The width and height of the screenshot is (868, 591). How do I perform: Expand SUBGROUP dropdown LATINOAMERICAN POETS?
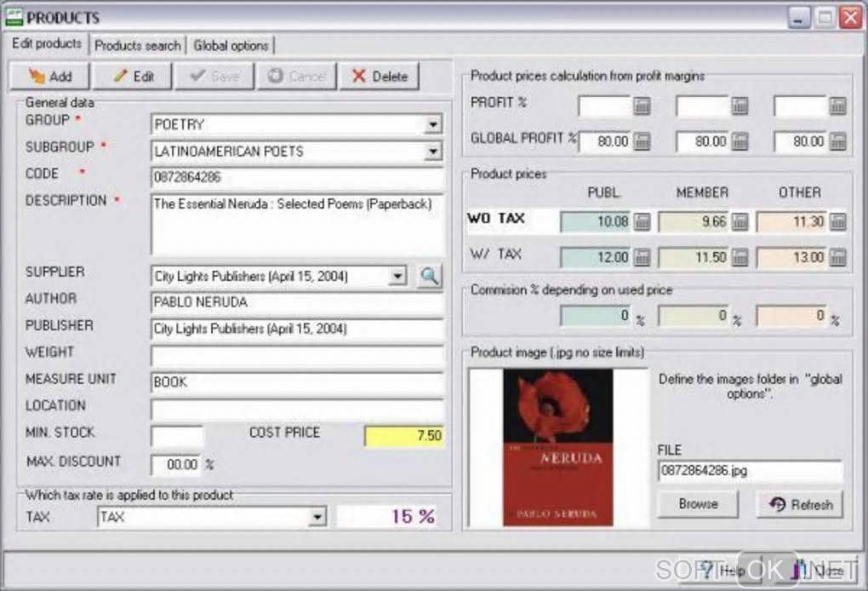point(433,152)
